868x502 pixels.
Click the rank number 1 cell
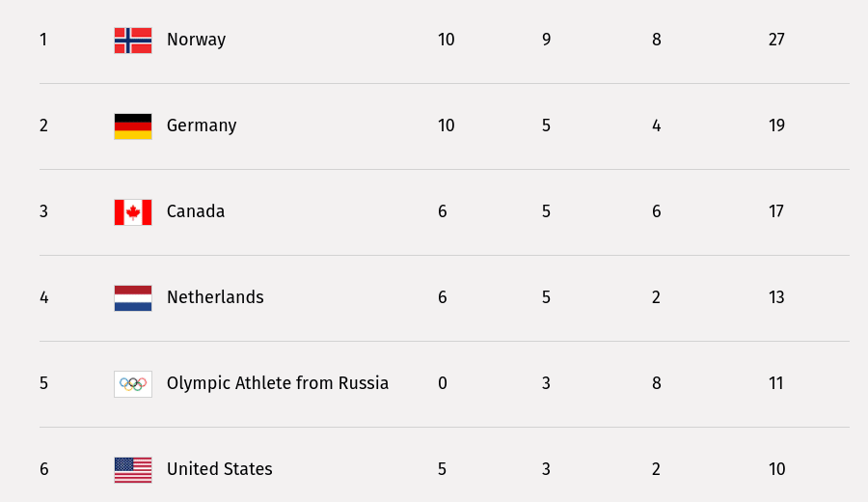[x=43, y=40]
